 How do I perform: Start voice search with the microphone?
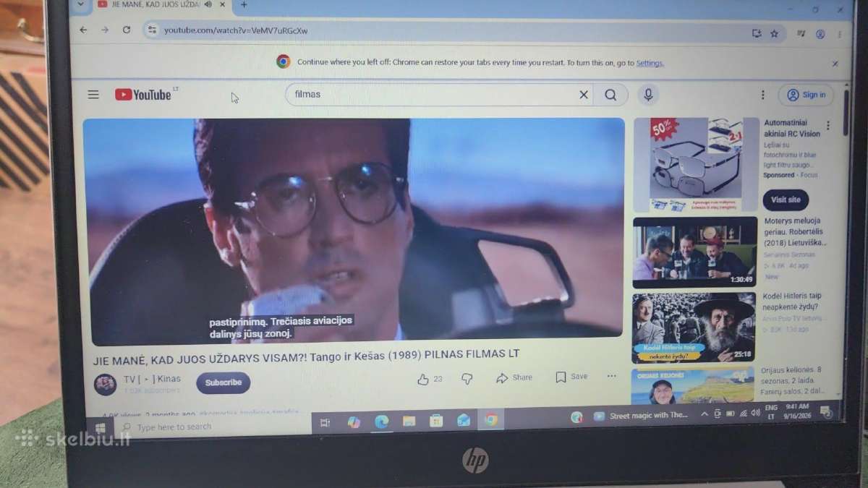648,95
